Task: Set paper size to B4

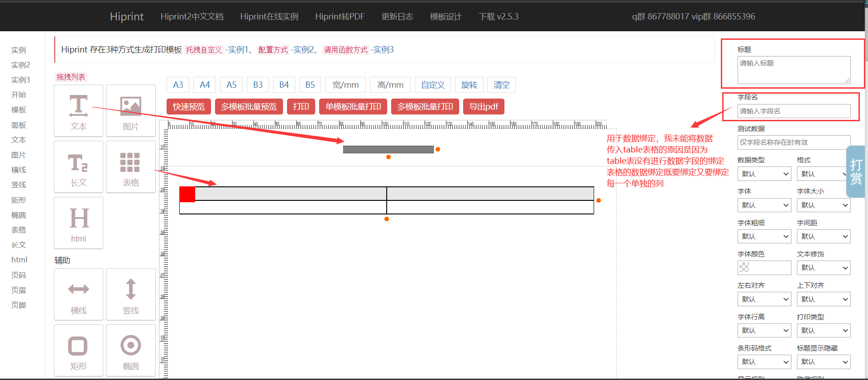Action: (x=284, y=85)
